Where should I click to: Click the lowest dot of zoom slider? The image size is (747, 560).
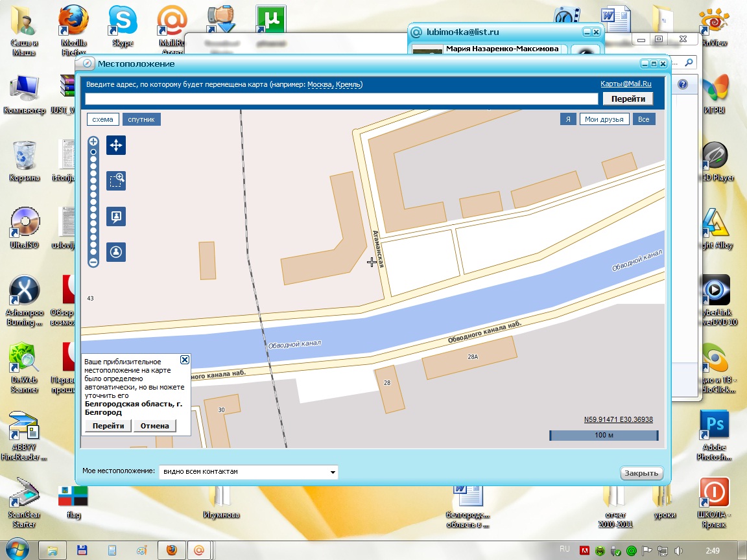point(93,252)
